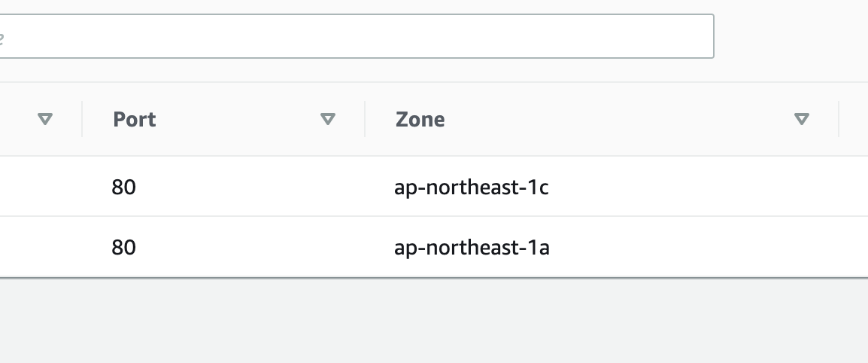This screenshot has height=363, width=868.
Task: Click column divider right of Zone header
Action: [x=839, y=118]
